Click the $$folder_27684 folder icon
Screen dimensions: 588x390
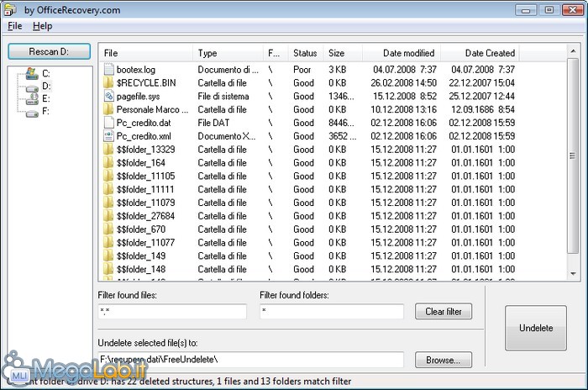click(108, 216)
